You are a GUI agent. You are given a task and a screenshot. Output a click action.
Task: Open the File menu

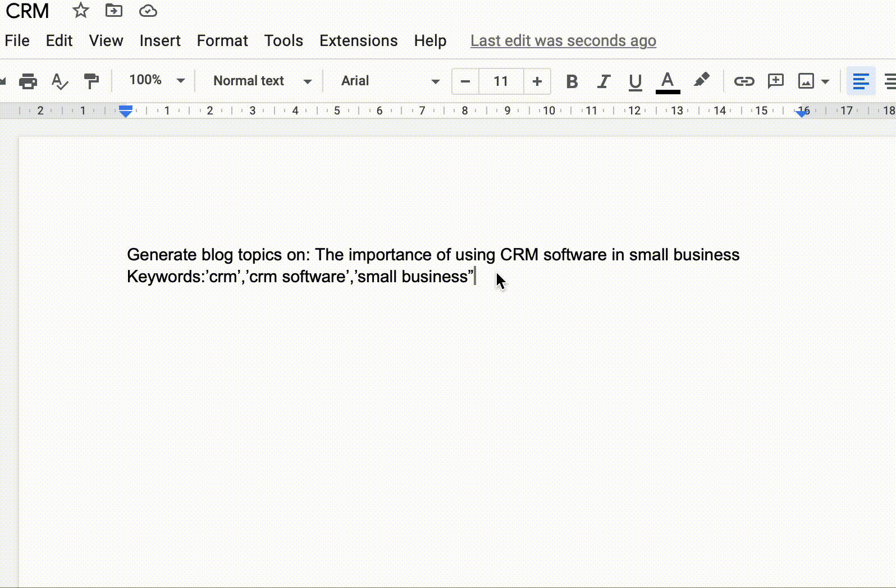pyautogui.click(x=17, y=40)
